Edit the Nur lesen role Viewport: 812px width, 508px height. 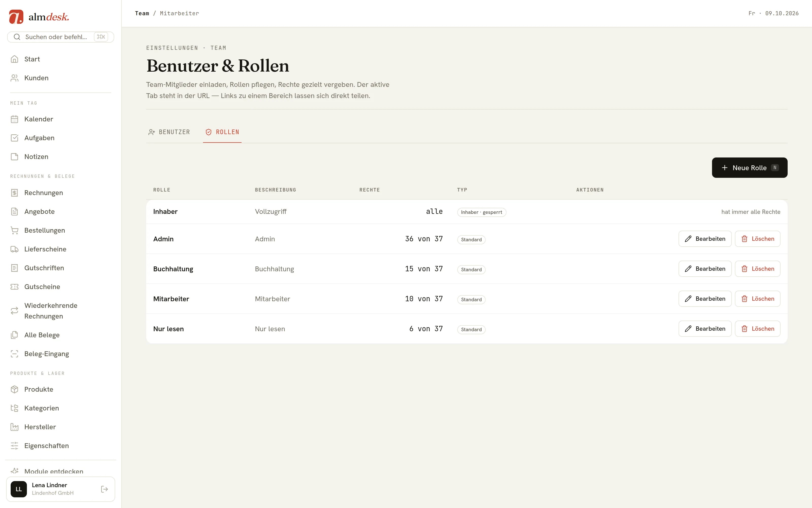705,329
